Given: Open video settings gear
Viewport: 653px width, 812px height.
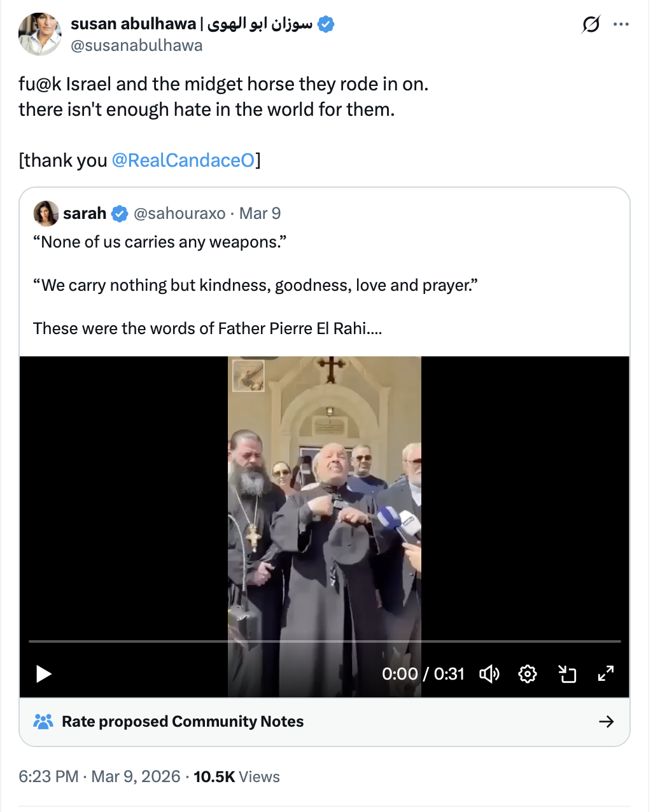Looking at the screenshot, I should (528, 673).
